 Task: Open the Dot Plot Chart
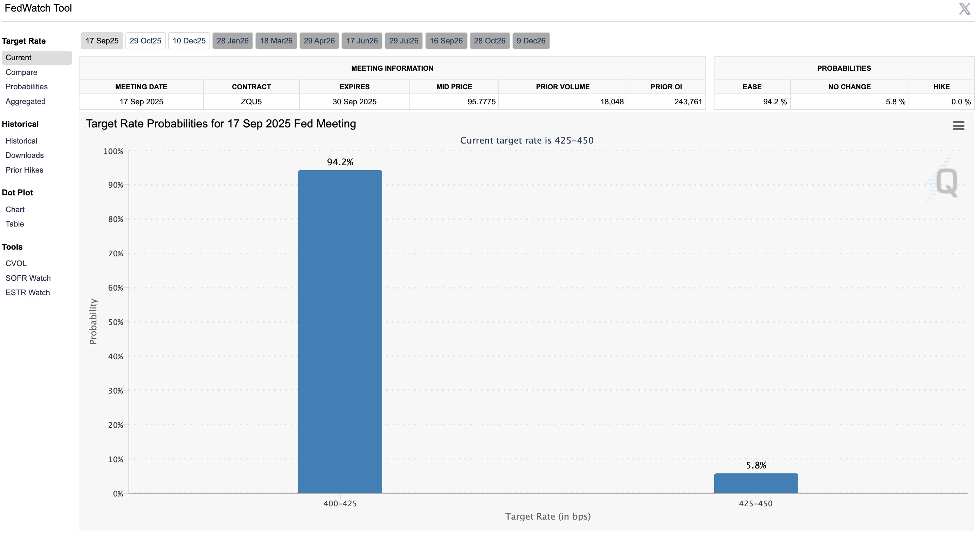(15, 209)
